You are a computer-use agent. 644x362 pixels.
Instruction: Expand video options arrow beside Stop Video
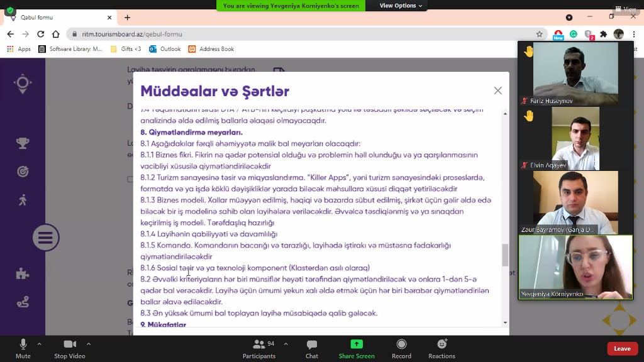[89, 344]
